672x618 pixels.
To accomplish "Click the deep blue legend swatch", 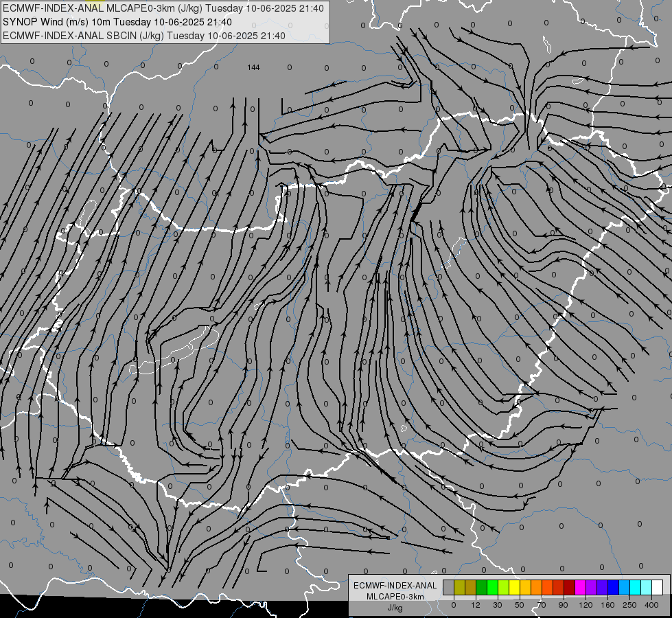I will pos(614,587).
